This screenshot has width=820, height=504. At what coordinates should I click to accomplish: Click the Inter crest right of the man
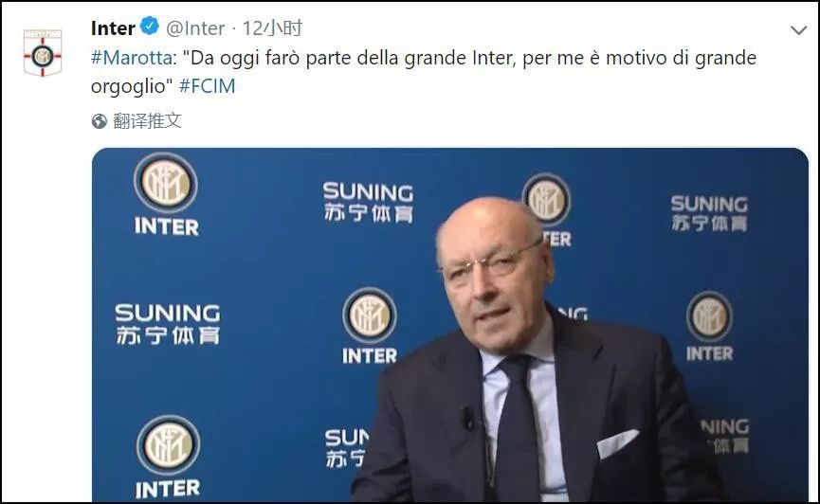click(x=709, y=316)
